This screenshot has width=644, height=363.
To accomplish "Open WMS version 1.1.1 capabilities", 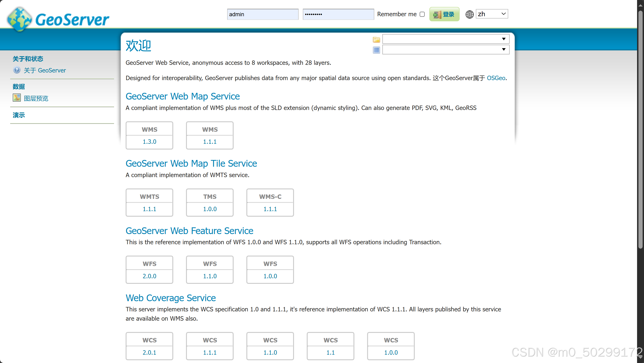I will click(210, 142).
